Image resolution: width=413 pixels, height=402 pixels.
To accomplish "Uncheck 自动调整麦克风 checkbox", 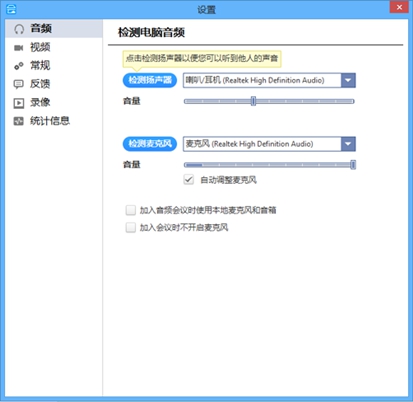I will point(189,180).
